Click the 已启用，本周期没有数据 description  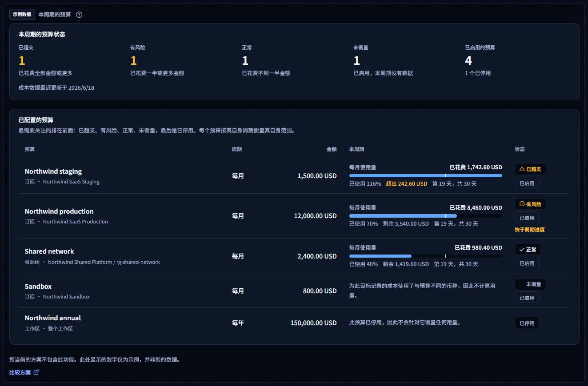click(x=383, y=73)
